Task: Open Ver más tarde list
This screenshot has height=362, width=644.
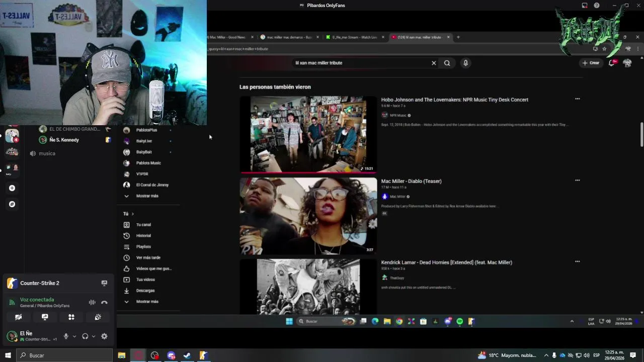Action: tap(148, 257)
